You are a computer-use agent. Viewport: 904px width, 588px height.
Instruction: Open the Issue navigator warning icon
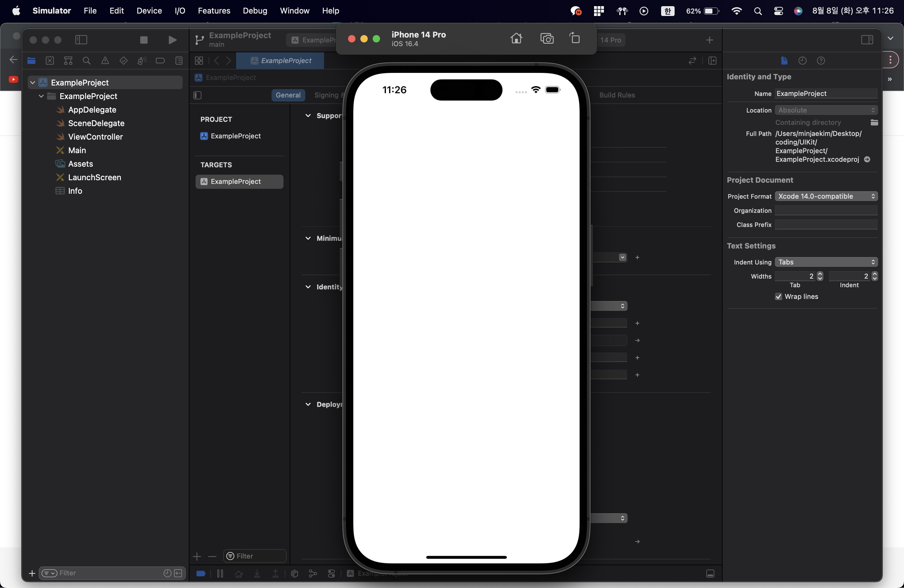point(105,60)
